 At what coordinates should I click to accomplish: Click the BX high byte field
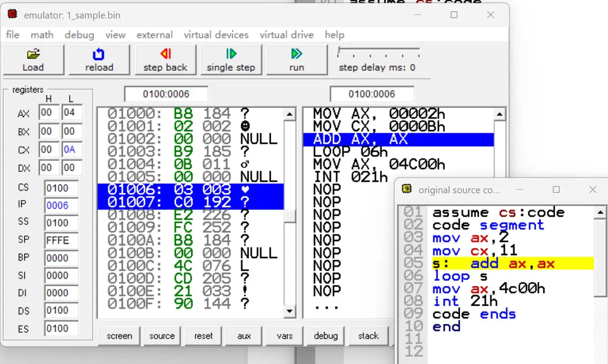click(49, 131)
